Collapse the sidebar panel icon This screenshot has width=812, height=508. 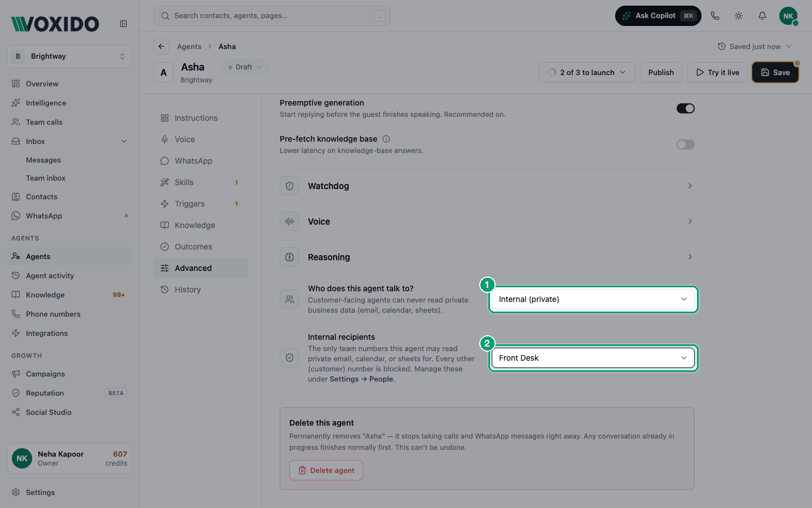point(123,24)
